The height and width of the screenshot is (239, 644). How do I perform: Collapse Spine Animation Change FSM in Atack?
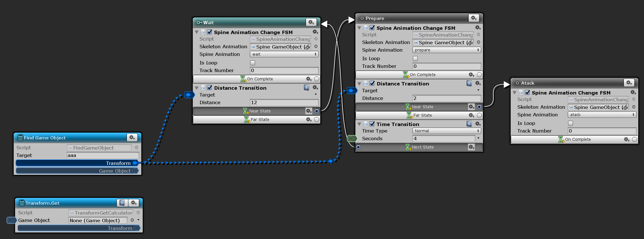(x=515, y=93)
